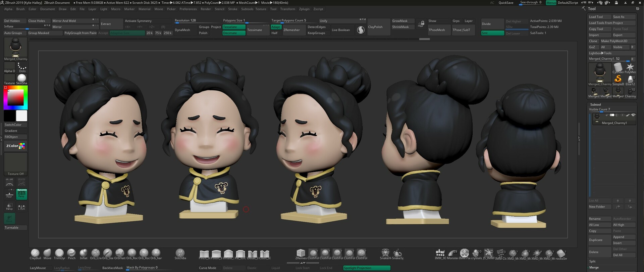
Task: Adjust the Resolution 128 slider
Action: pyautogui.click(x=197, y=21)
